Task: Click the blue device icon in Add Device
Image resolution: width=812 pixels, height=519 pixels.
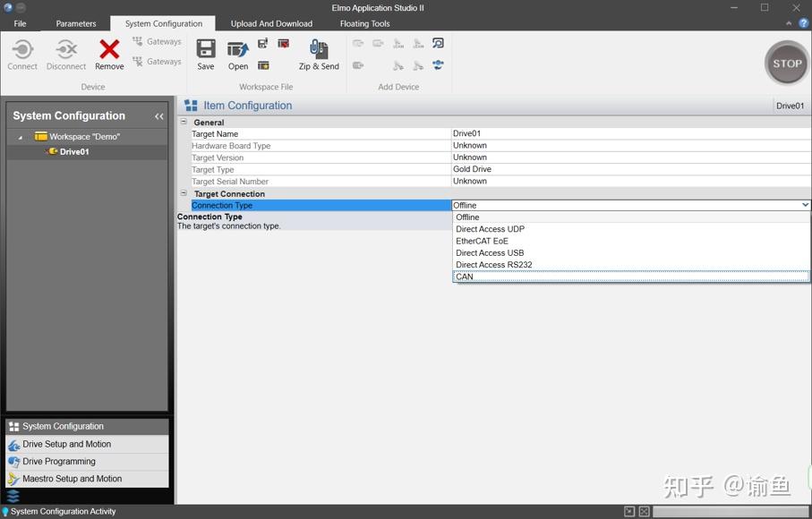Action: pos(438,65)
